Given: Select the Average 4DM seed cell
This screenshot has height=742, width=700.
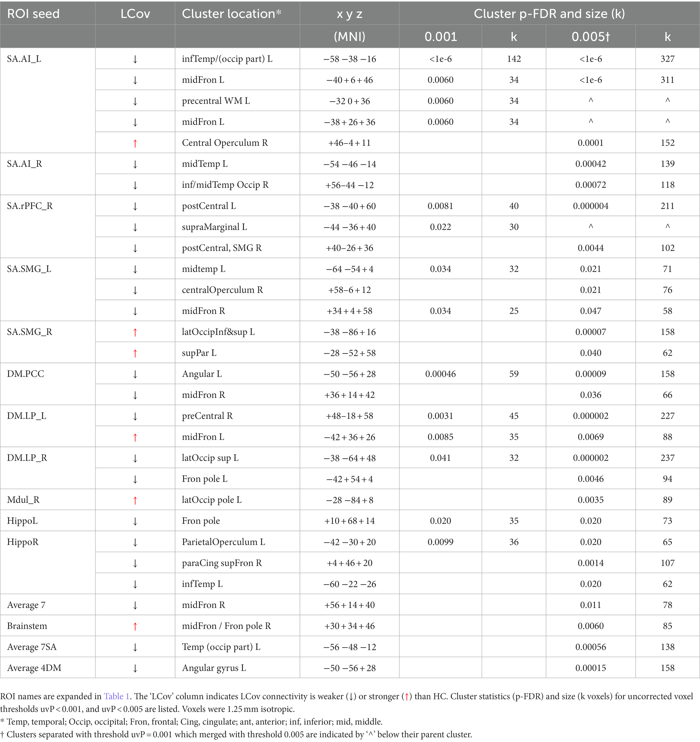Looking at the screenshot, I should coord(34,668).
